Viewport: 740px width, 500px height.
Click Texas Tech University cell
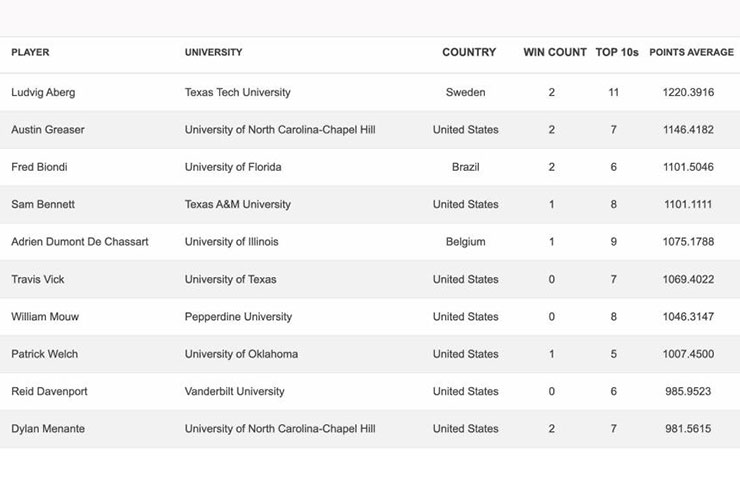click(237, 93)
